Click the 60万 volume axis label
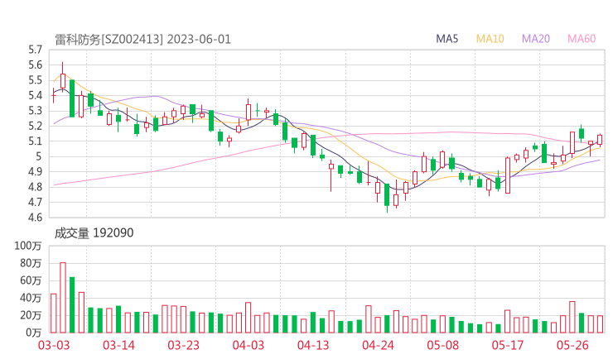The width and height of the screenshot is (613, 364). pos(31,280)
